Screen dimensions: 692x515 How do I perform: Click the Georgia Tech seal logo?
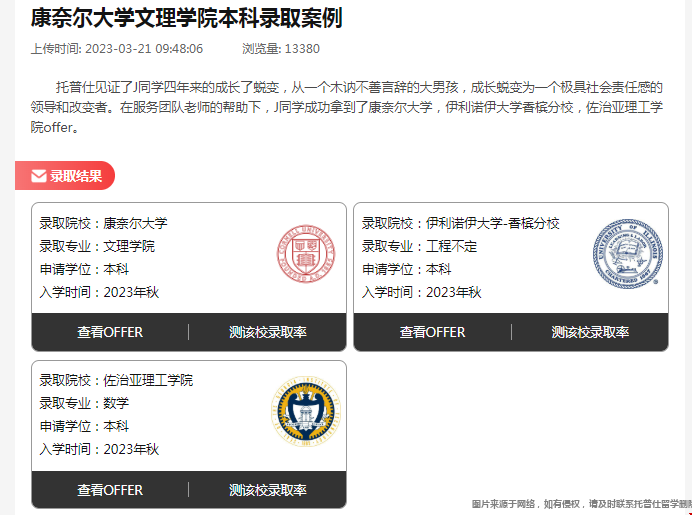[306, 411]
